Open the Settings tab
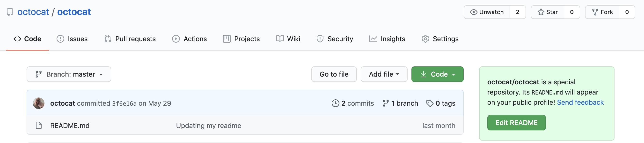The height and width of the screenshot is (143, 644). coord(440,39)
